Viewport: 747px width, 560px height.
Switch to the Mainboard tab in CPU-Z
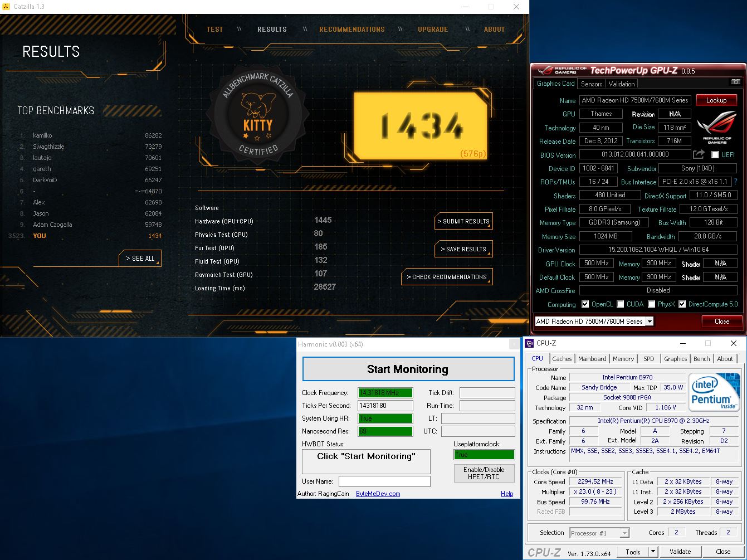click(592, 359)
